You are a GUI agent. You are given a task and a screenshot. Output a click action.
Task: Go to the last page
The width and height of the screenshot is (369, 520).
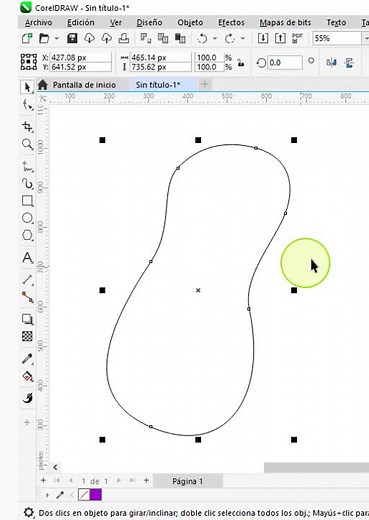coord(132,481)
